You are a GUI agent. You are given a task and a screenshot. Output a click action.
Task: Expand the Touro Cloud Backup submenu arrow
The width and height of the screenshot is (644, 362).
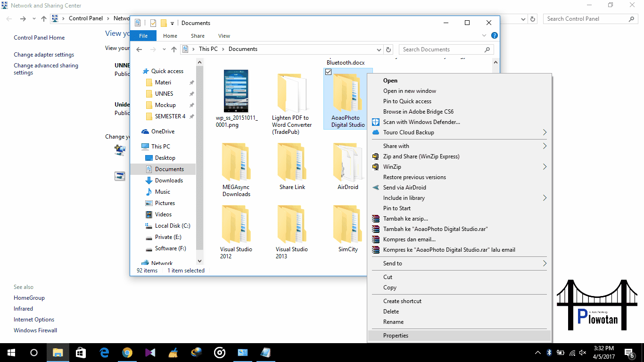coord(545,132)
